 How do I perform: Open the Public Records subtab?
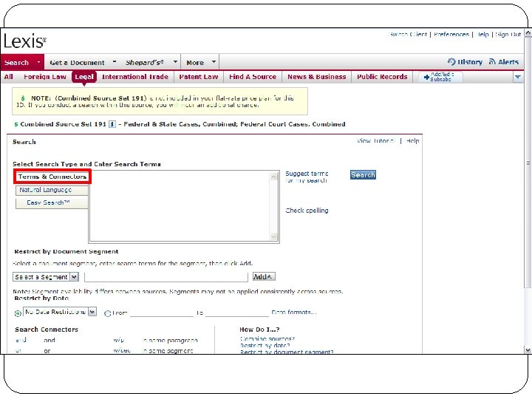[382, 77]
